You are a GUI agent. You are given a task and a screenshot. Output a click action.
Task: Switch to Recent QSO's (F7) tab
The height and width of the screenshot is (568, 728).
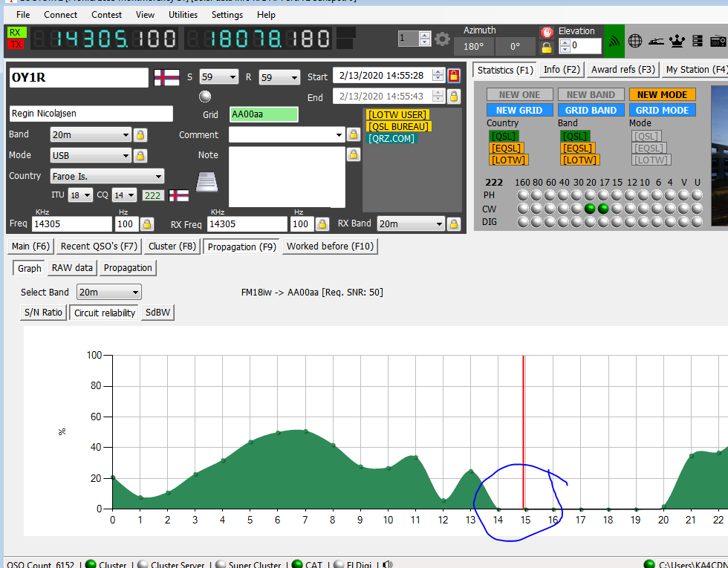point(100,247)
